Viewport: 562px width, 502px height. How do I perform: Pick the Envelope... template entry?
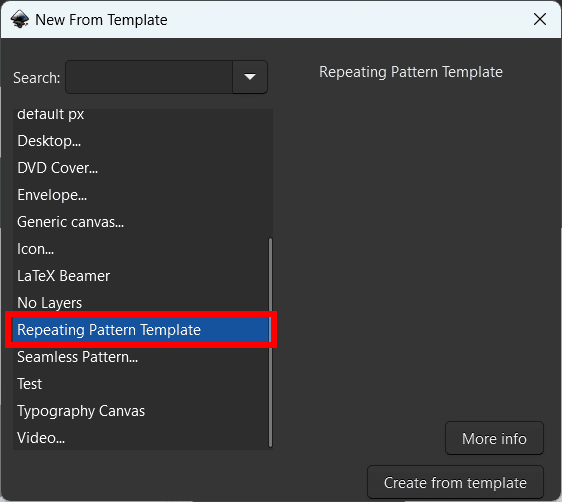[141, 195]
